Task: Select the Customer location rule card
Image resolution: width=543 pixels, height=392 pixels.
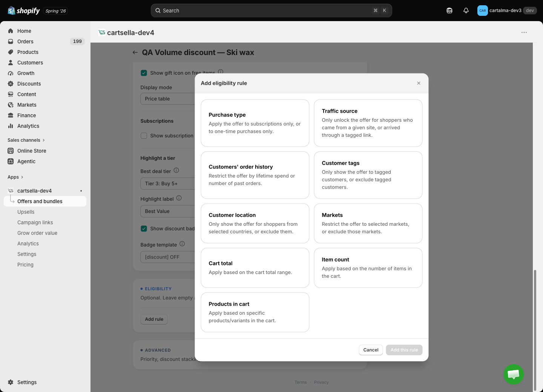Action: click(255, 223)
